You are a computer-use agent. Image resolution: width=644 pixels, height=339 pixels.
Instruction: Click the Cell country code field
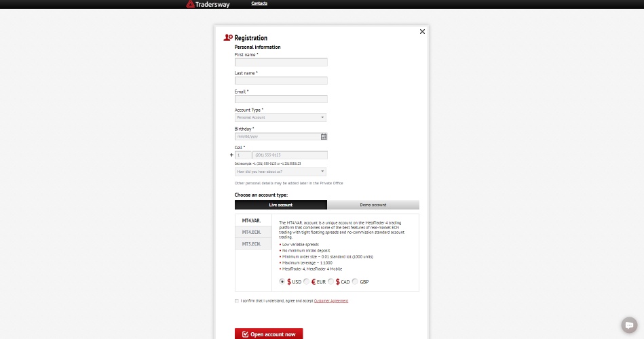click(243, 155)
